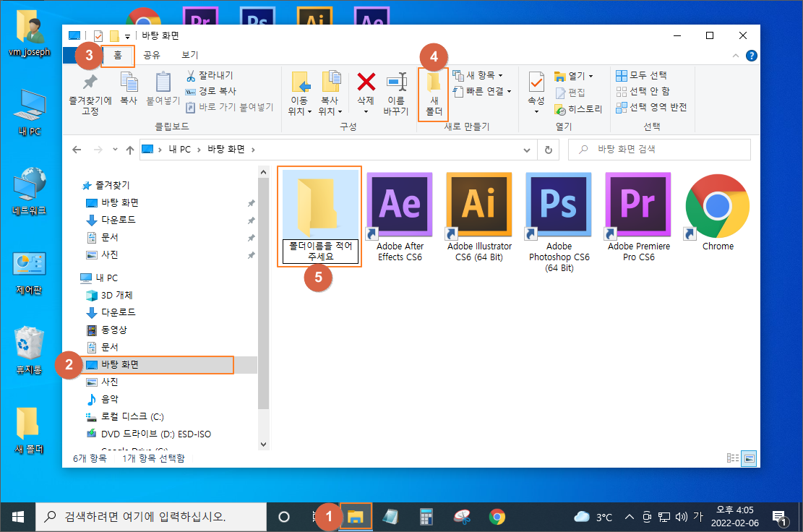Click taskbar search box
Viewport: 803px width, 532px height.
pos(151,517)
